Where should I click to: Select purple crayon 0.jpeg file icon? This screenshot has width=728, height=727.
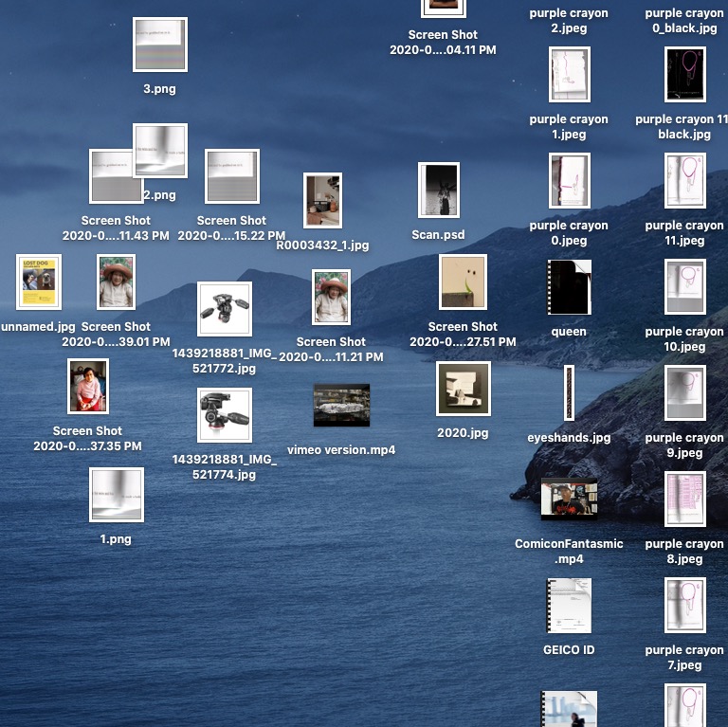click(x=569, y=181)
